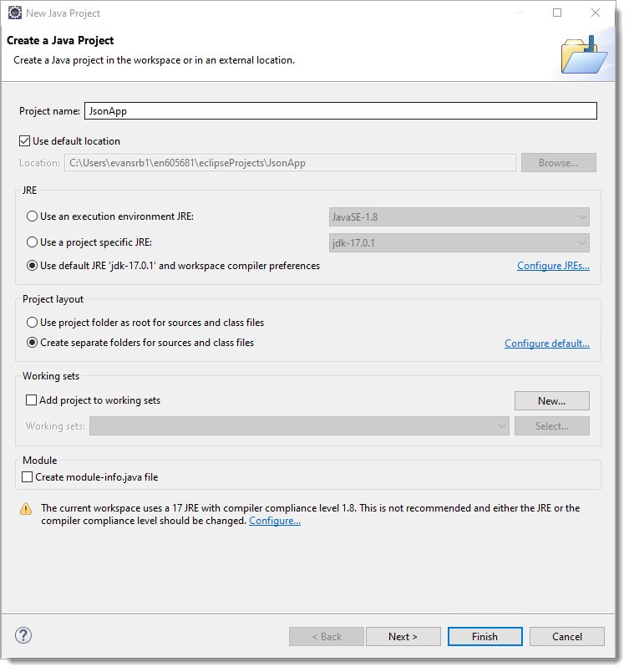Click the yellow warning triangle icon
The height and width of the screenshot is (672, 629).
point(26,509)
